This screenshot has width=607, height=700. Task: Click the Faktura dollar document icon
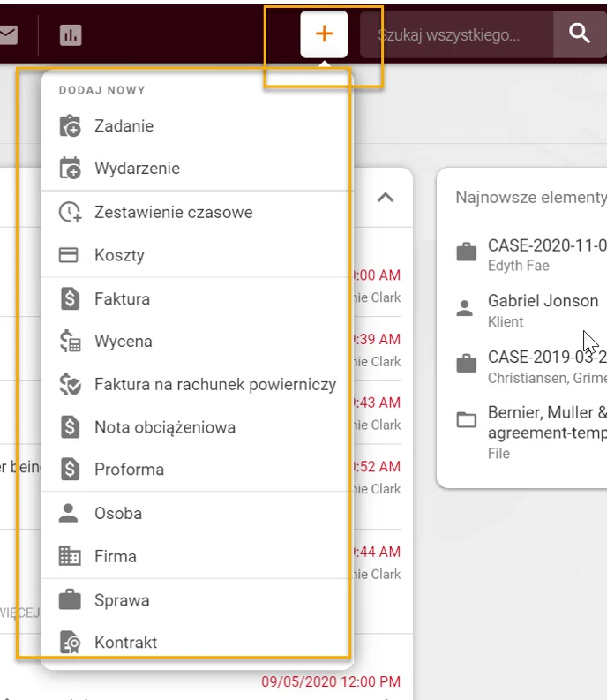coord(70,298)
